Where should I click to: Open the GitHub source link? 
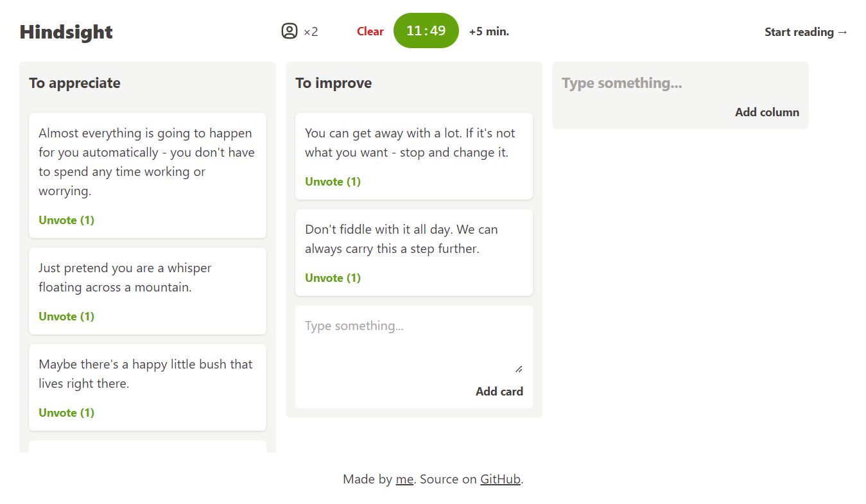pos(500,479)
